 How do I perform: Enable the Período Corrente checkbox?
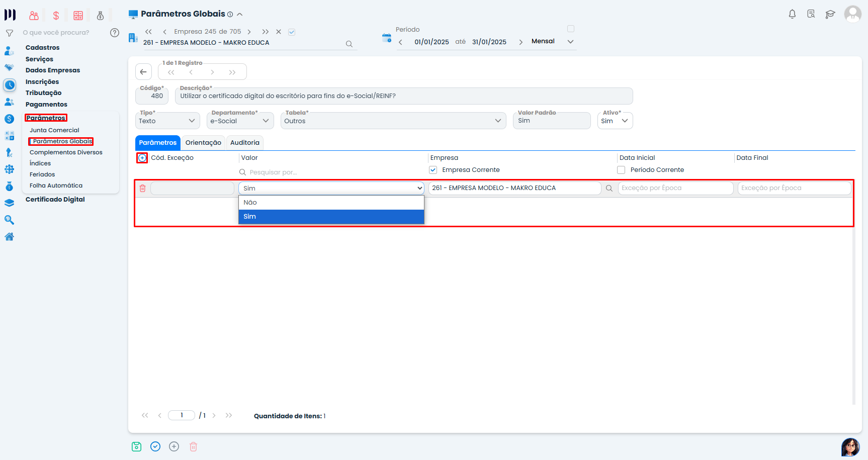621,170
